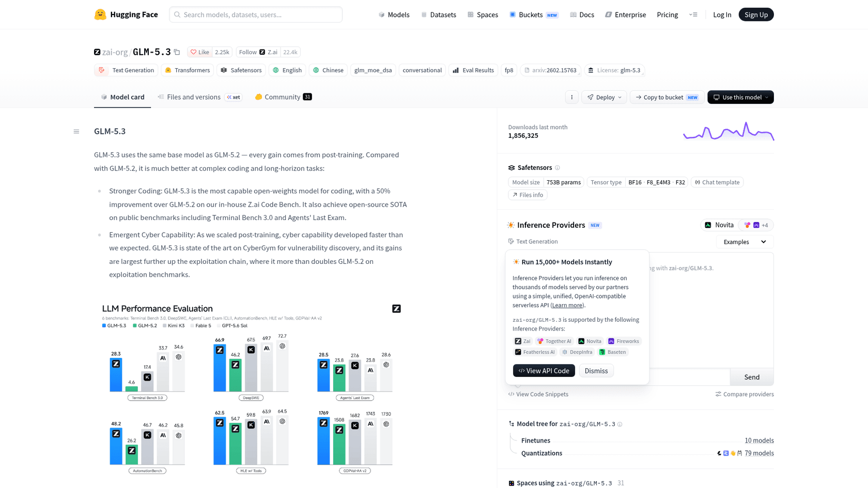Viewport: 868px width, 488px height.
Task: Copy model name with clipboard icon
Action: (177, 52)
